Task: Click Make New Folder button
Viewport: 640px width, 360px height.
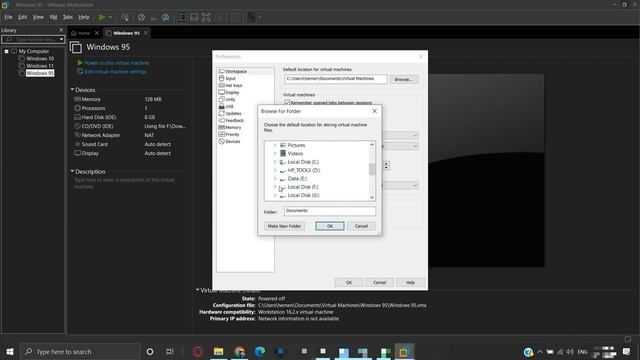Action: pyautogui.click(x=284, y=226)
